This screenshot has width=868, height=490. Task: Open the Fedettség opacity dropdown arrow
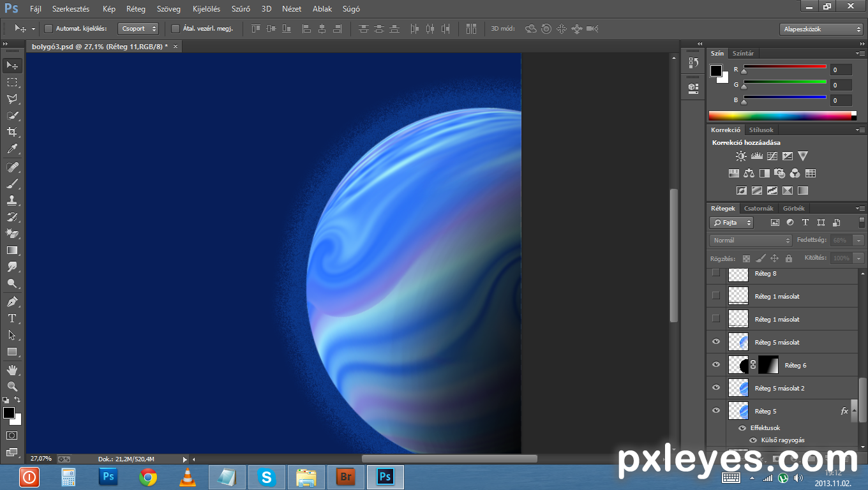point(858,241)
